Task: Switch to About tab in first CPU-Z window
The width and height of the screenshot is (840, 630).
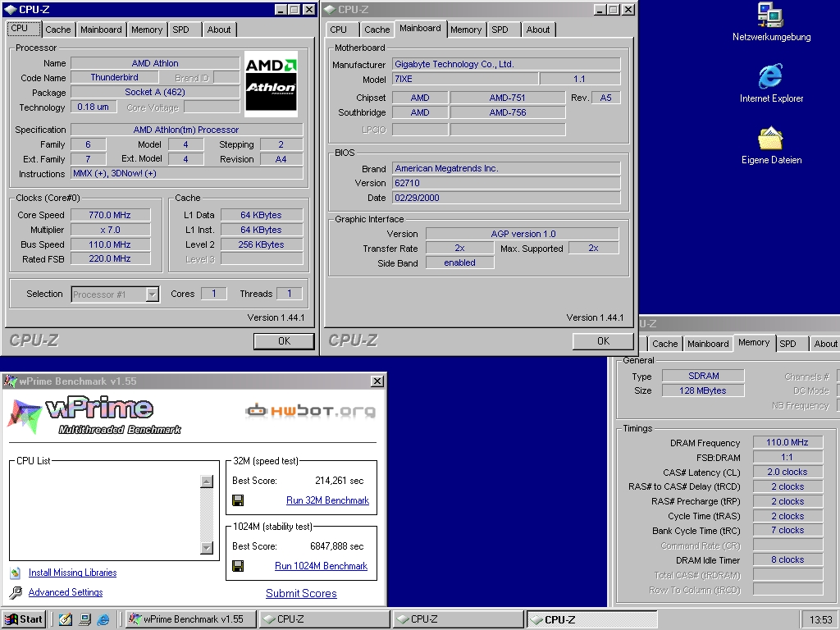Action: 219,30
